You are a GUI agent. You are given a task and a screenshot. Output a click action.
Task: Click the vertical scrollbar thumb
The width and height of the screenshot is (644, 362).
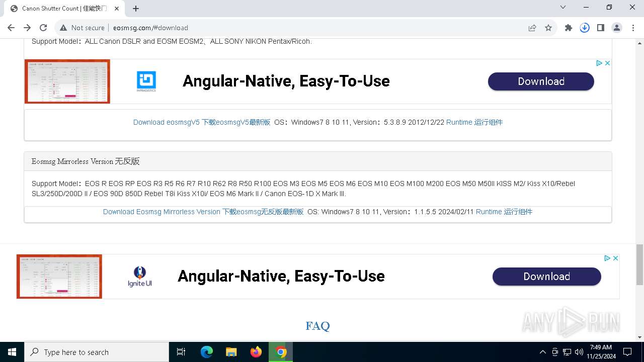point(639,264)
